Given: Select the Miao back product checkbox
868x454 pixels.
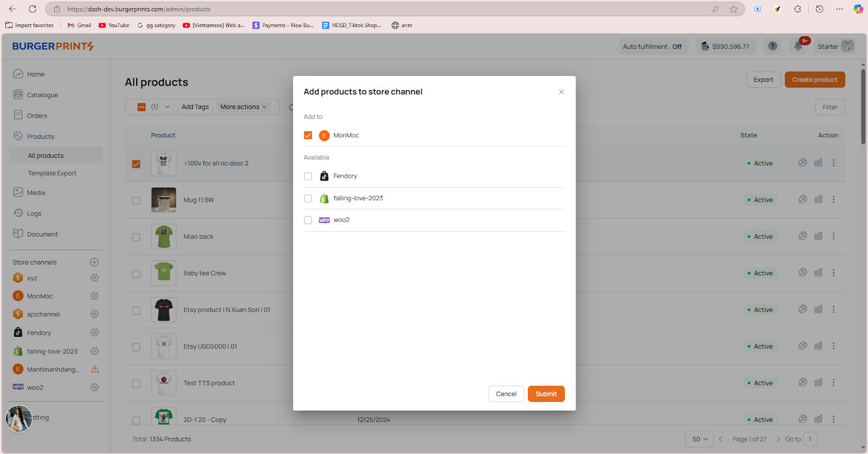Looking at the screenshot, I should 136,237.
